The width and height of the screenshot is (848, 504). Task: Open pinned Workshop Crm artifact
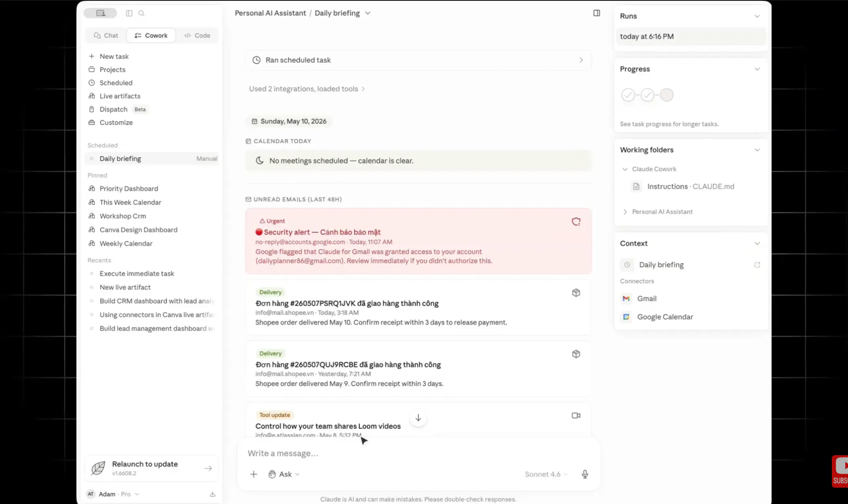coord(117,216)
